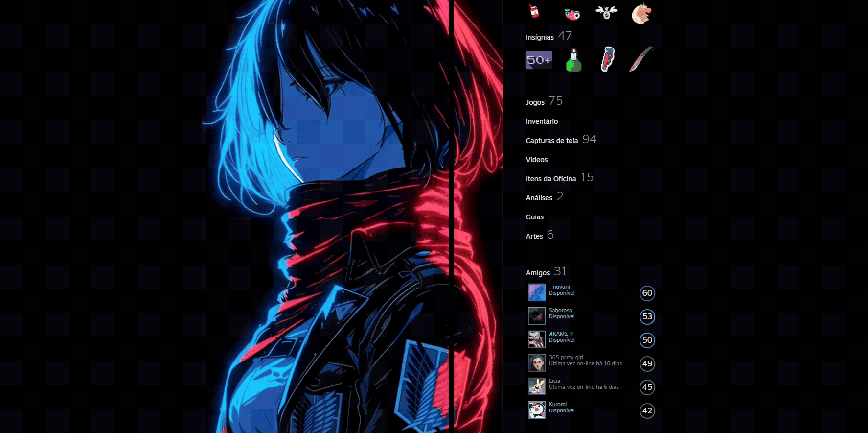Browse Itens da Oficina
Image resolution: width=868 pixels, height=433 pixels.
pyautogui.click(x=551, y=179)
